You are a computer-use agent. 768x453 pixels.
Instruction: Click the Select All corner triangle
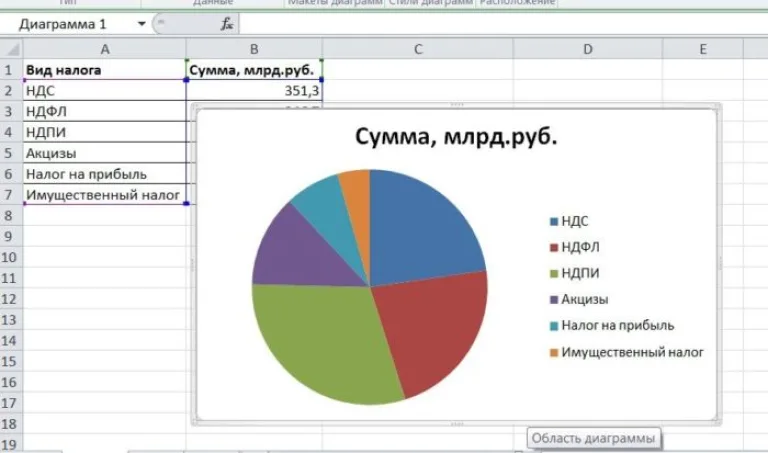click(12, 49)
